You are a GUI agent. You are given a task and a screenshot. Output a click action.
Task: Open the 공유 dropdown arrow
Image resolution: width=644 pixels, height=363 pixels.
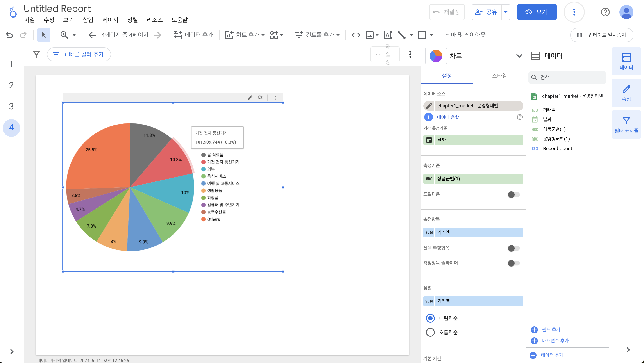tap(506, 12)
